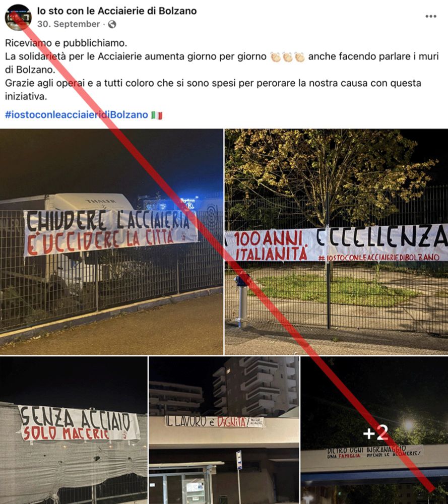This screenshot has width=448, height=504.
Task: Click the apartment building in middle bottom photo
Action: 255,386
